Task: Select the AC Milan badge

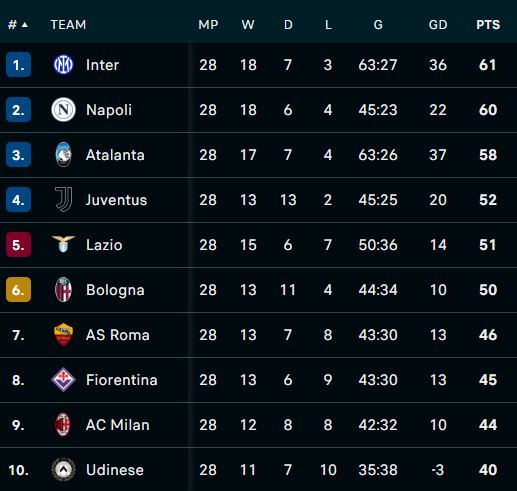Action: pos(63,424)
